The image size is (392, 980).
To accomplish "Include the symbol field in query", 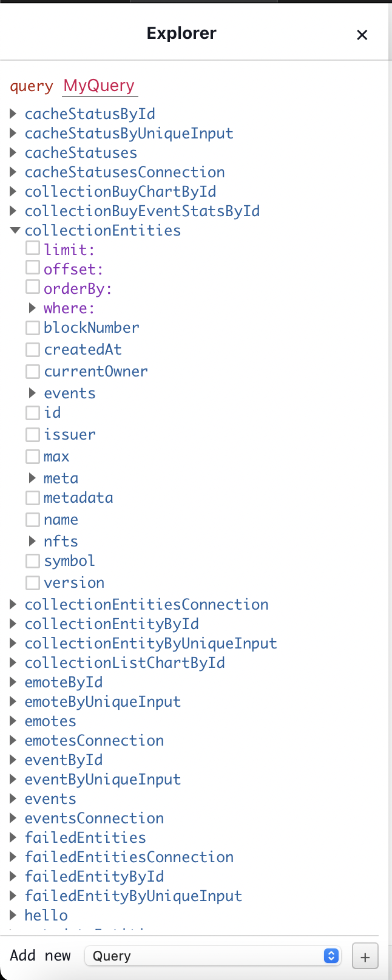I will (33, 561).
